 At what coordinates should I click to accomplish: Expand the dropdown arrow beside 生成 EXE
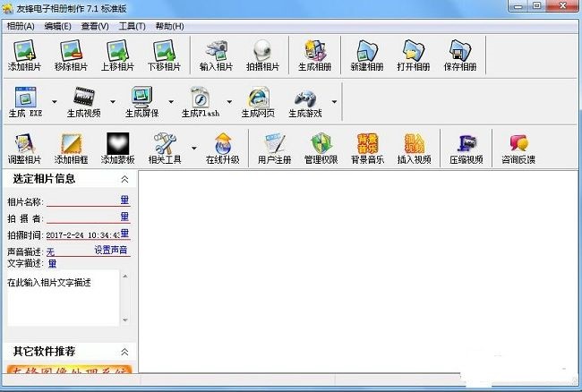click(x=55, y=102)
